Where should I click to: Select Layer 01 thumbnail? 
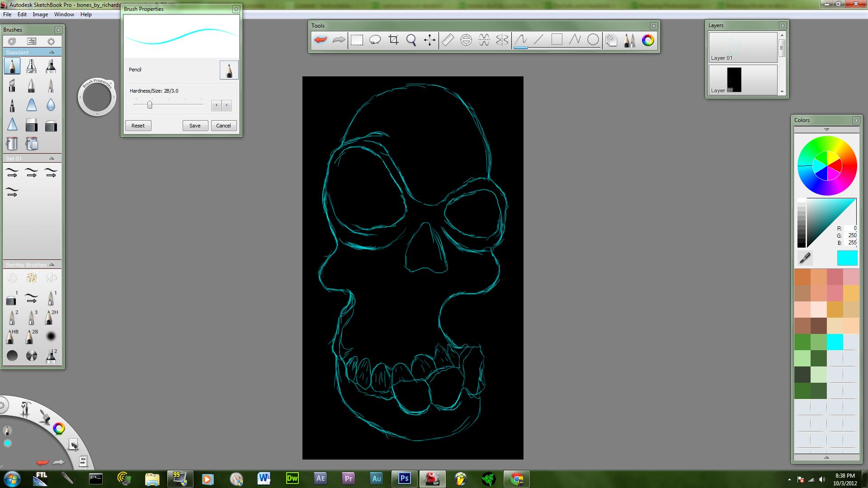[743, 47]
